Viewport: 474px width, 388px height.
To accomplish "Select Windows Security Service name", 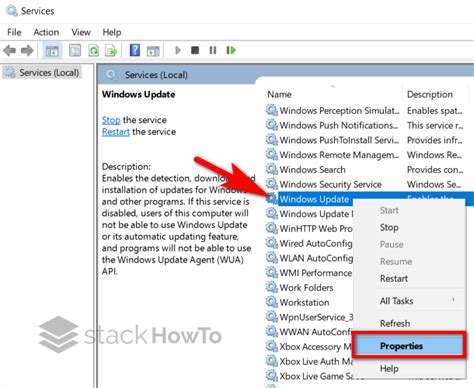I will pos(330,184).
